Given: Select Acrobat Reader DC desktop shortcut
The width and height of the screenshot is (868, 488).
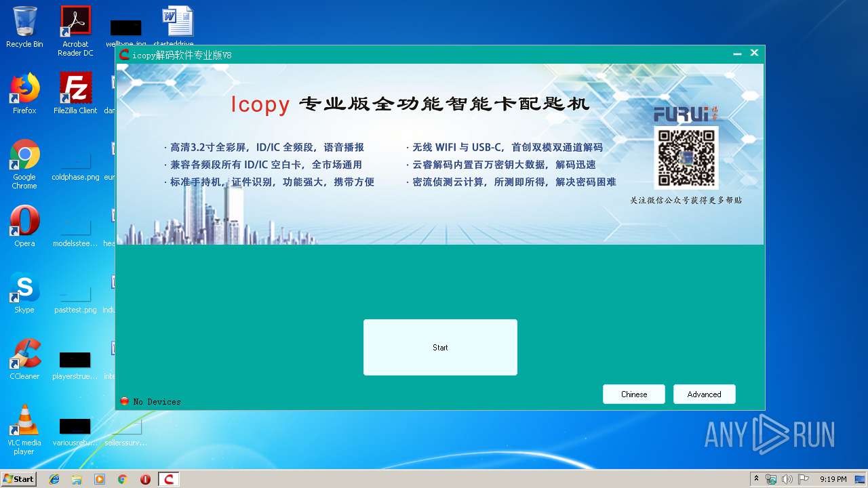Looking at the screenshot, I should click(75, 31).
